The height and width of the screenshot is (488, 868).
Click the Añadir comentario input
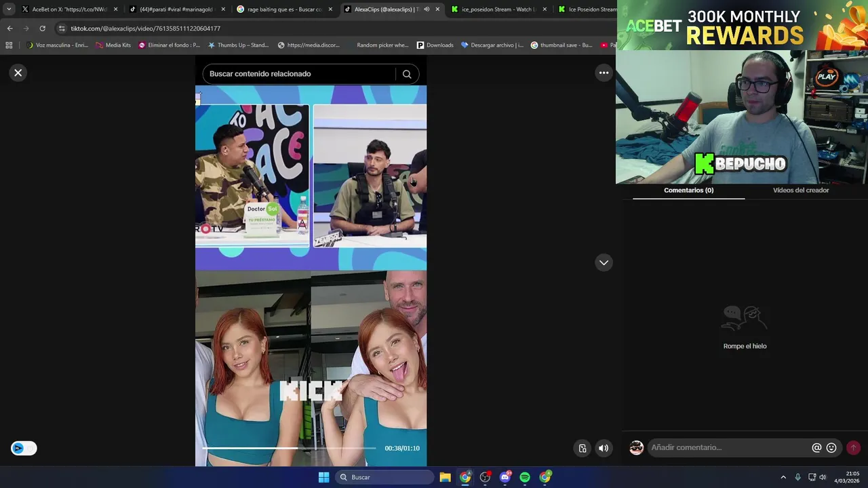[729, 447]
